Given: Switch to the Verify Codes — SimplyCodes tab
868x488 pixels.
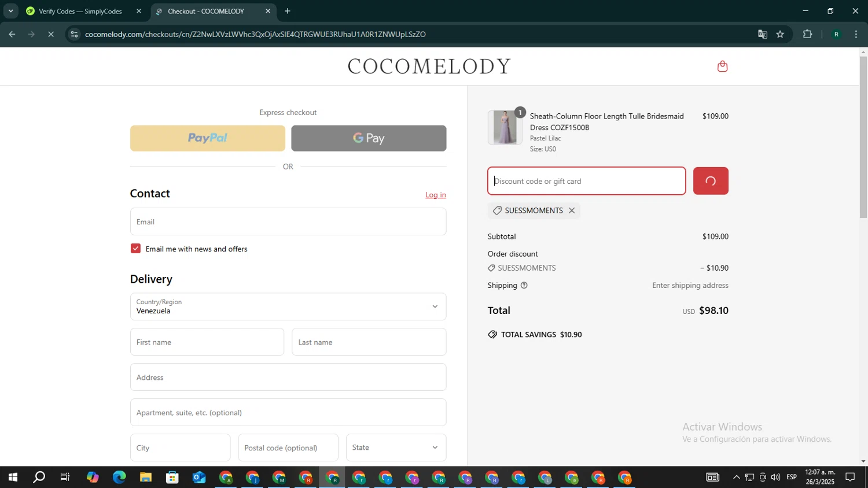Looking at the screenshot, I should [80, 11].
